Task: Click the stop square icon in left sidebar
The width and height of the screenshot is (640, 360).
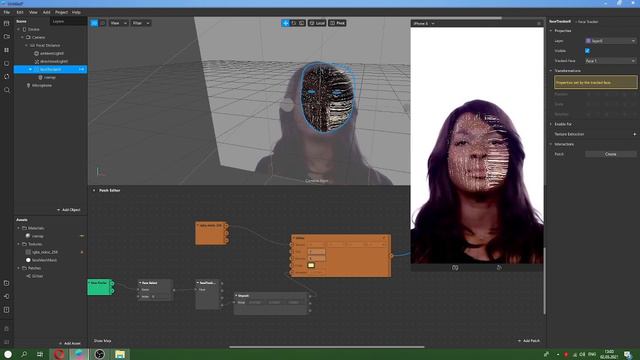Action: (7, 63)
